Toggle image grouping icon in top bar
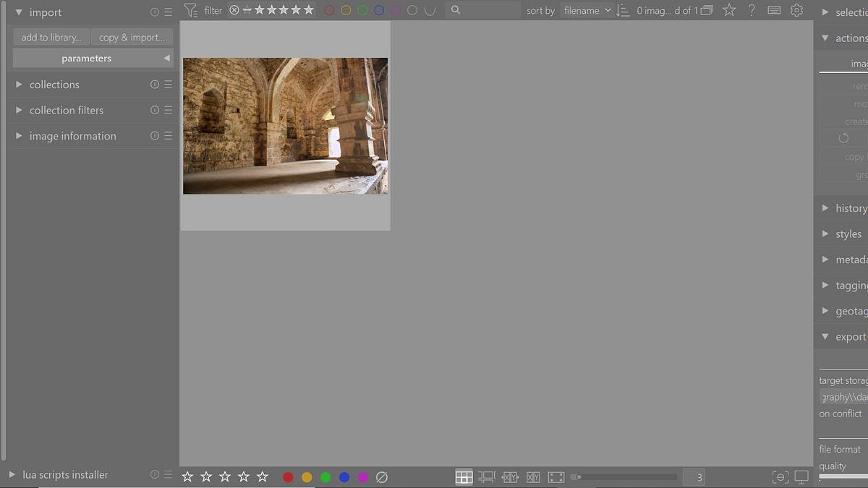The height and width of the screenshot is (488, 868). coord(707,10)
